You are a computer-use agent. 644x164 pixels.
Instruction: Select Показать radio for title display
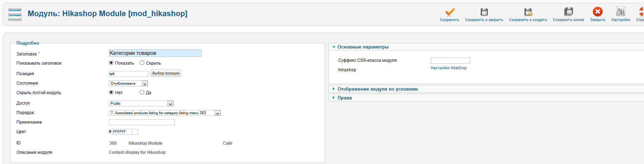pos(111,63)
